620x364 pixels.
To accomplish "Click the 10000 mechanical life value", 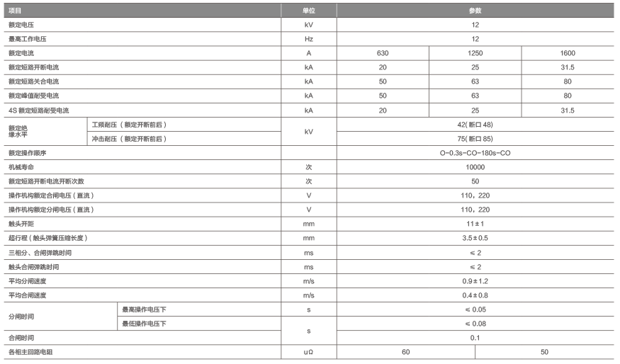I will click(x=475, y=168).
